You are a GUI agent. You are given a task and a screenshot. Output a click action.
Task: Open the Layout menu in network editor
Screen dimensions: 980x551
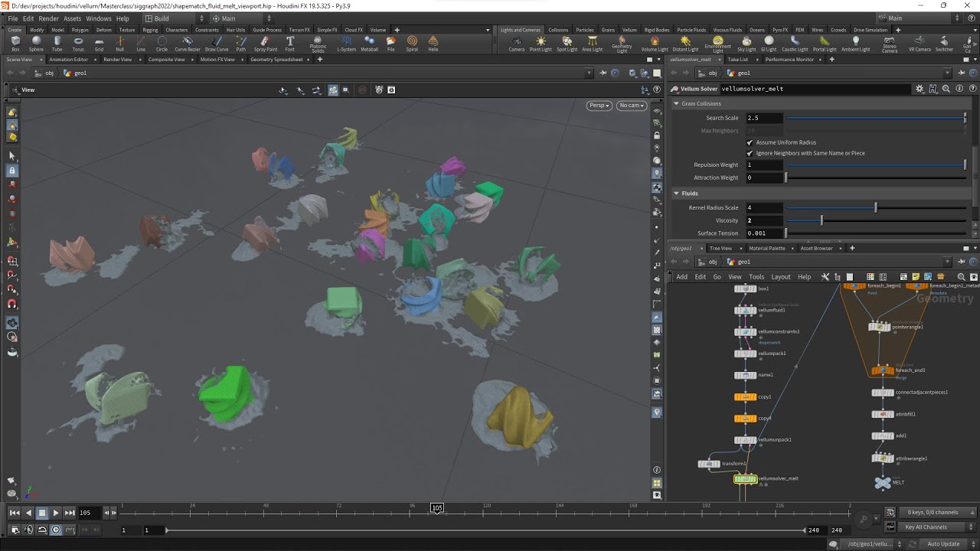781,277
